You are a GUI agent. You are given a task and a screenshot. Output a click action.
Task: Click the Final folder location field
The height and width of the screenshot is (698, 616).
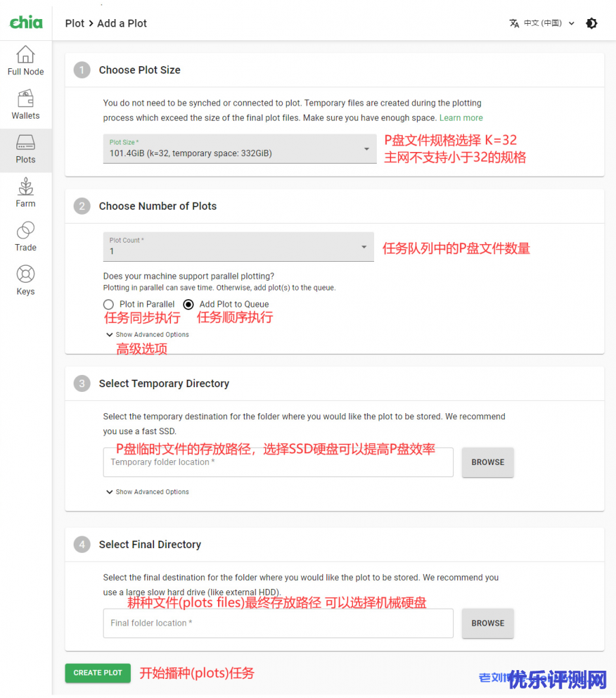point(278,623)
